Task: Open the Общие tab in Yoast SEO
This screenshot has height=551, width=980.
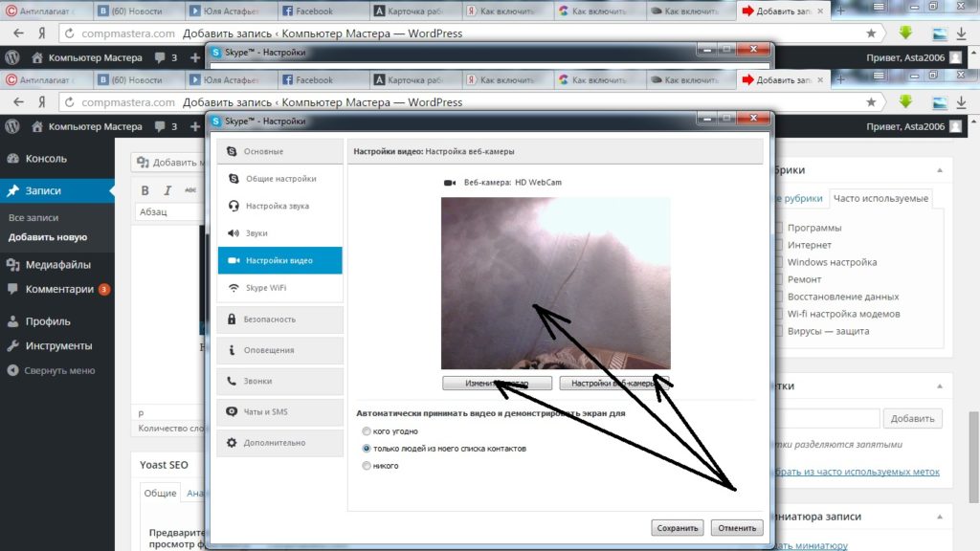Action: click(160, 493)
